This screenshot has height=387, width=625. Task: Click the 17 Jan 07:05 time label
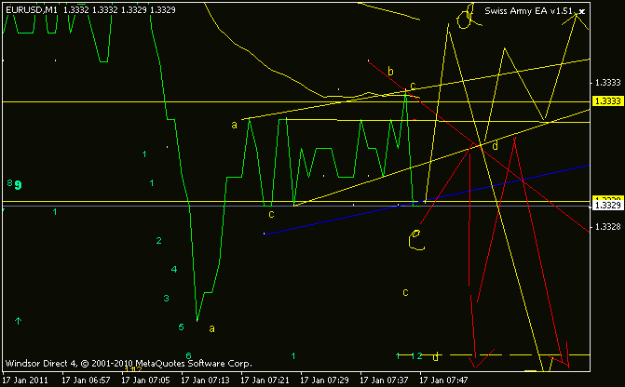145,380
